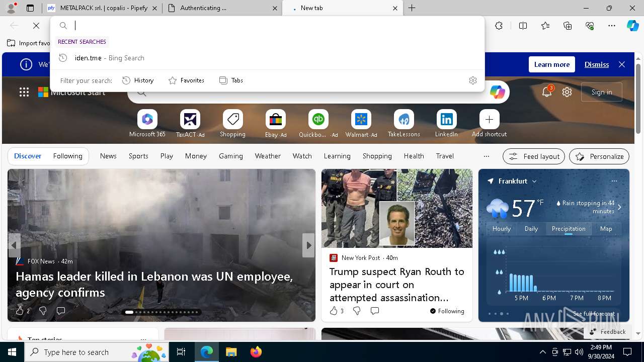The height and width of the screenshot is (362, 644).
Task: Open the Hamas leader headline story
Action: 154,284
